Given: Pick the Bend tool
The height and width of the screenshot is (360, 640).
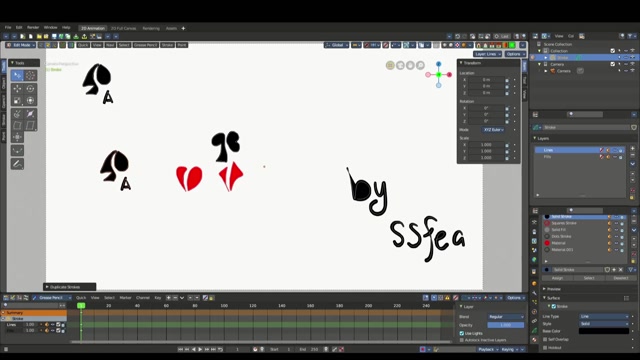Looking at the screenshot, I should coord(17,125).
